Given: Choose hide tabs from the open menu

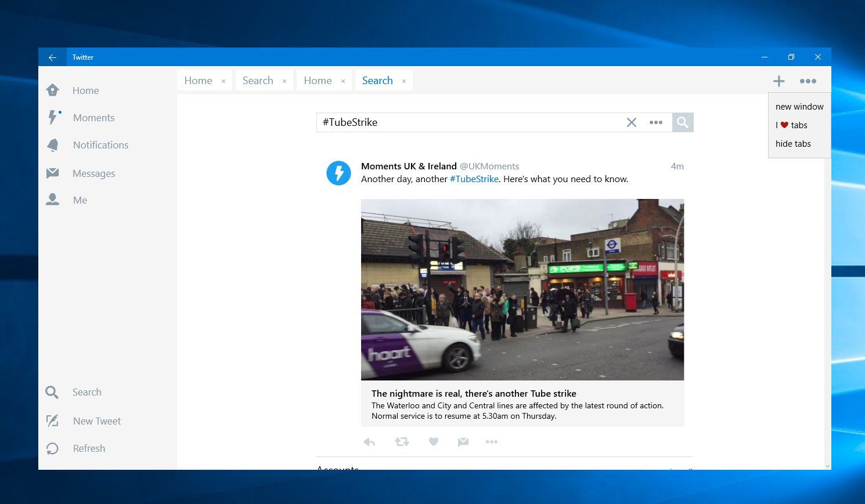Looking at the screenshot, I should pos(793,143).
